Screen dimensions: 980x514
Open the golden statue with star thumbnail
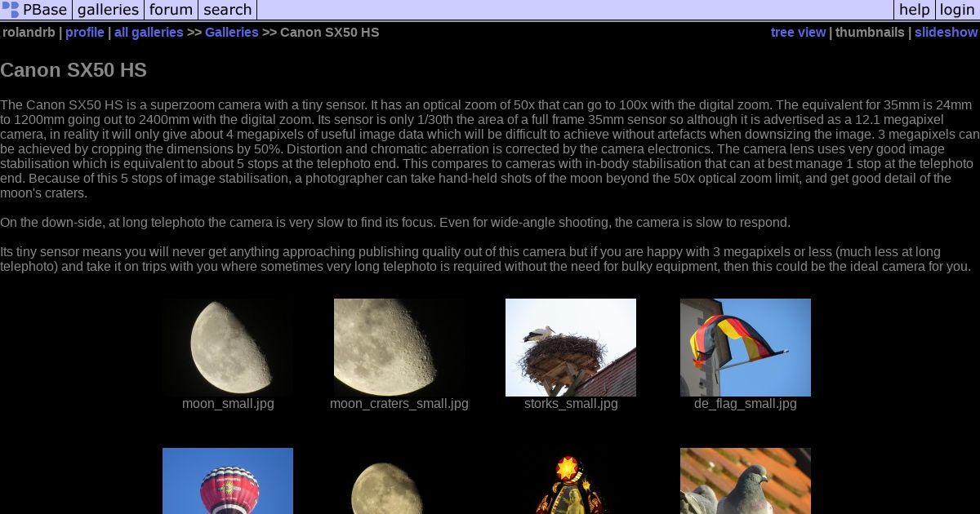tap(571, 481)
